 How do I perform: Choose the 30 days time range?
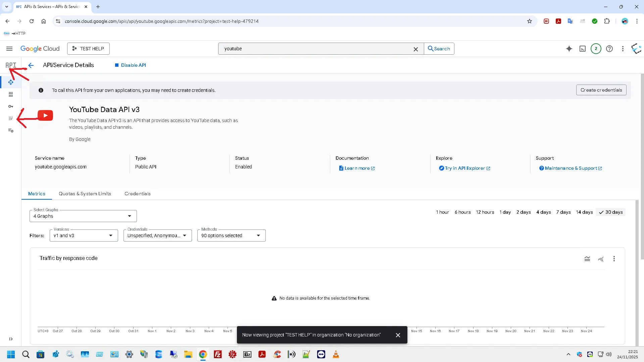point(611,212)
